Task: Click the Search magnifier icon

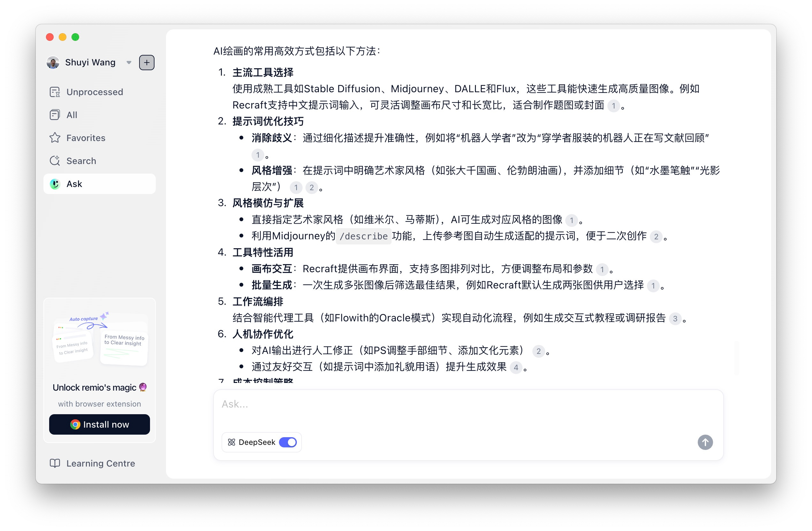Action: coord(55,161)
